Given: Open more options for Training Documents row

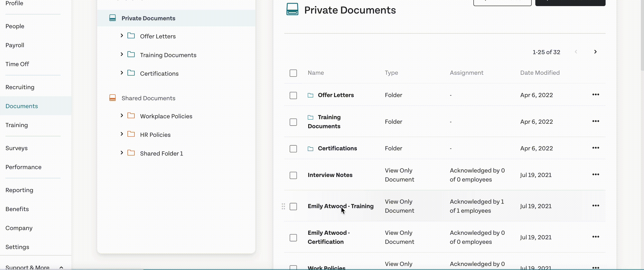Looking at the screenshot, I should tap(595, 121).
